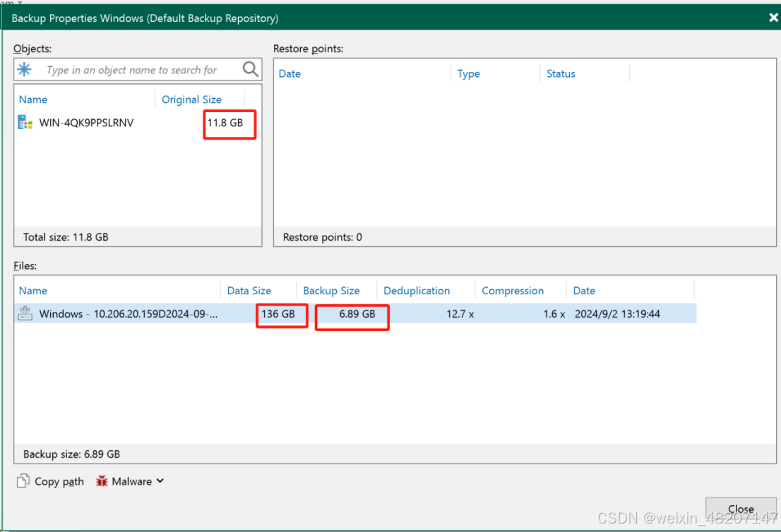Click the red Malware bug icon

pos(102,480)
